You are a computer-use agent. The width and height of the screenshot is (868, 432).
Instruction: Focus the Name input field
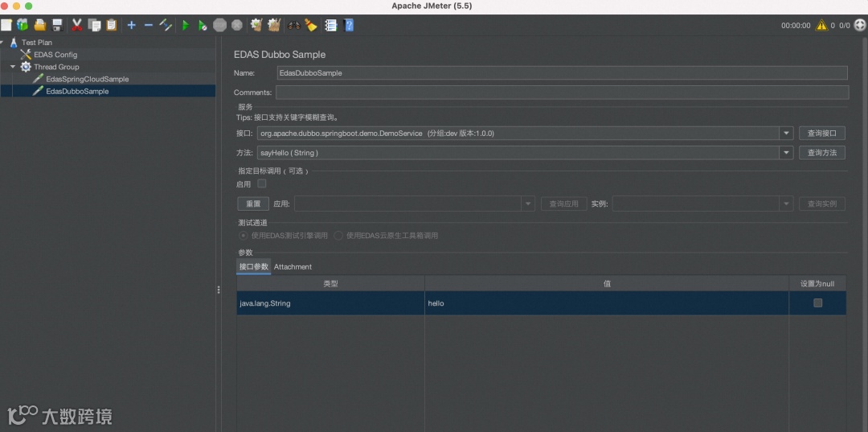point(562,72)
